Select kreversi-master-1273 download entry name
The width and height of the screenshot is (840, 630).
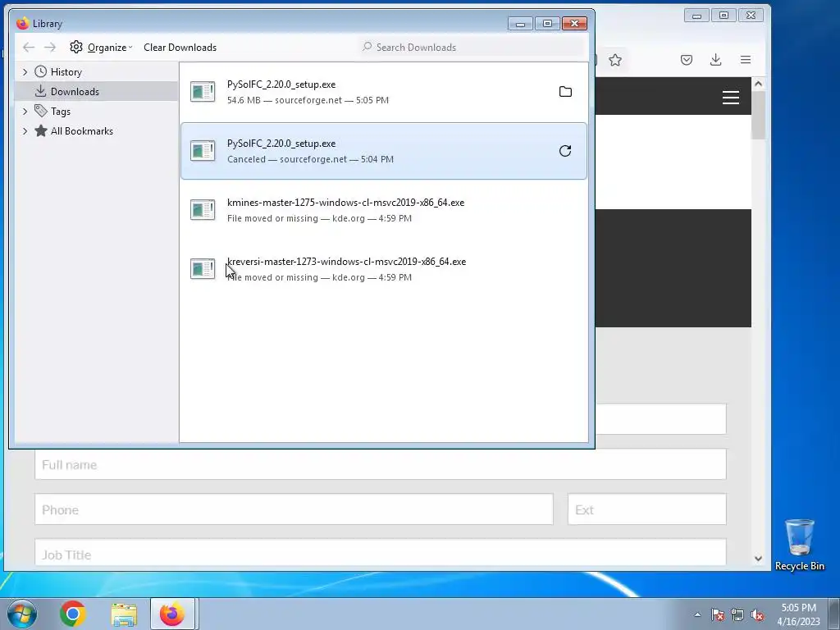tap(347, 262)
